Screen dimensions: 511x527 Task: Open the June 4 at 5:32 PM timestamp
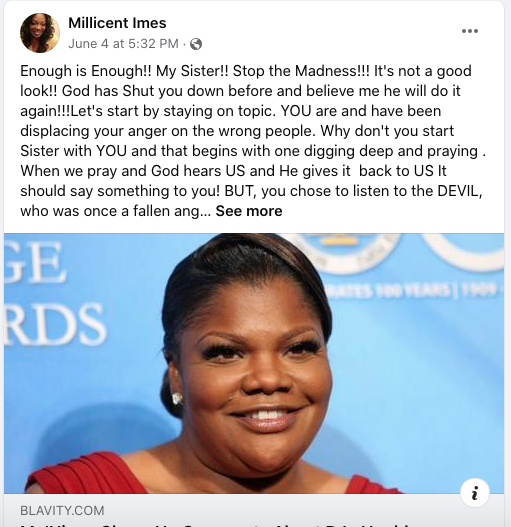[123, 44]
